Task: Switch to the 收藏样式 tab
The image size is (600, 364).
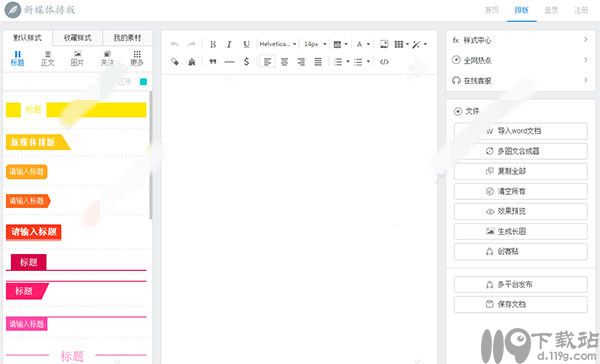Action: (78, 38)
